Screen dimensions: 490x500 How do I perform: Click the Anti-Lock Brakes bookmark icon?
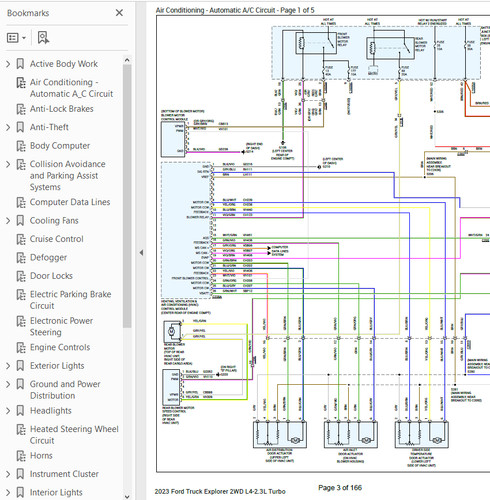pyautogui.click(x=21, y=109)
